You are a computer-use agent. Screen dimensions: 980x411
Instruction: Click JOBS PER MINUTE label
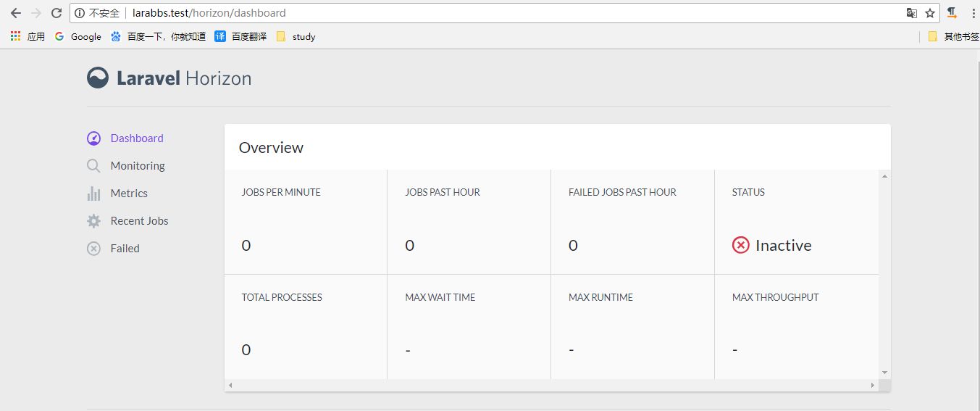(281, 192)
